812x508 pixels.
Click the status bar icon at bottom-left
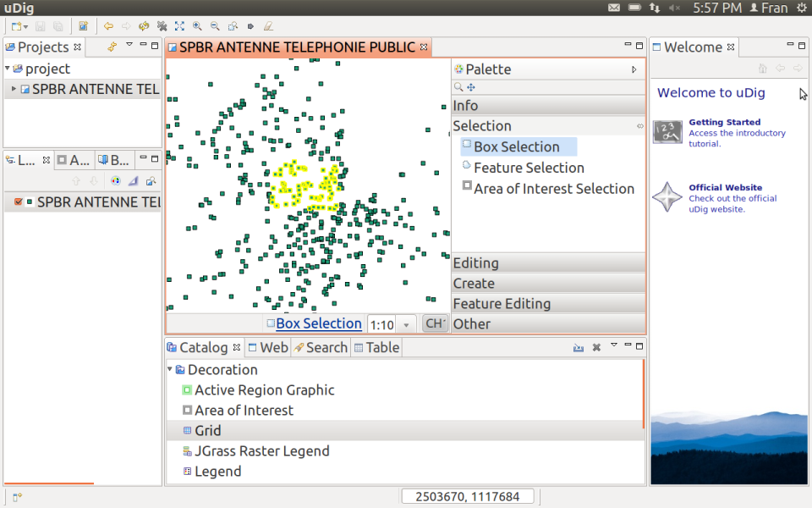coord(17,497)
